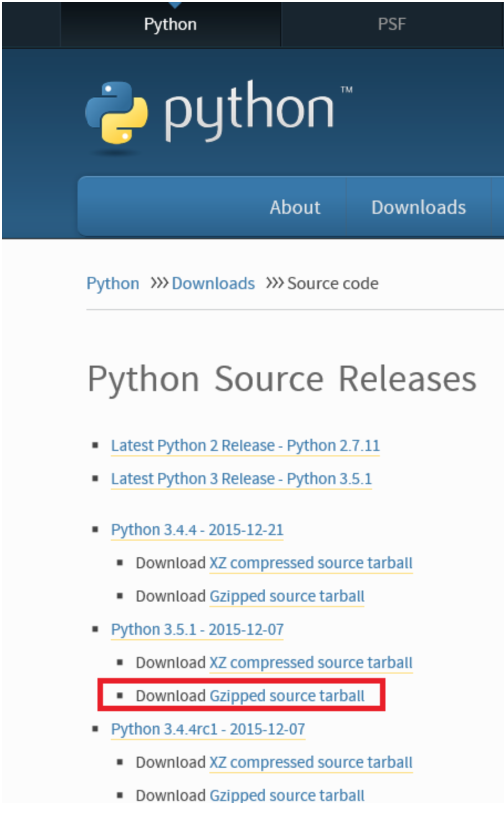Click the Python logo icon
Screen dimensions: 504x832
(116, 112)
